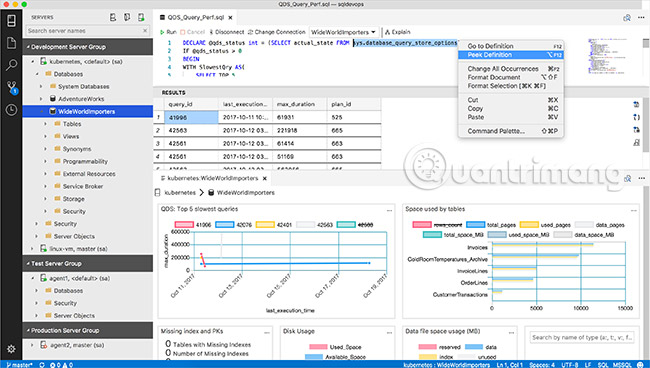Open the WideWorldImporters database dropdown
This screenshot has height=368, width=650.
[x=343, y=32]
